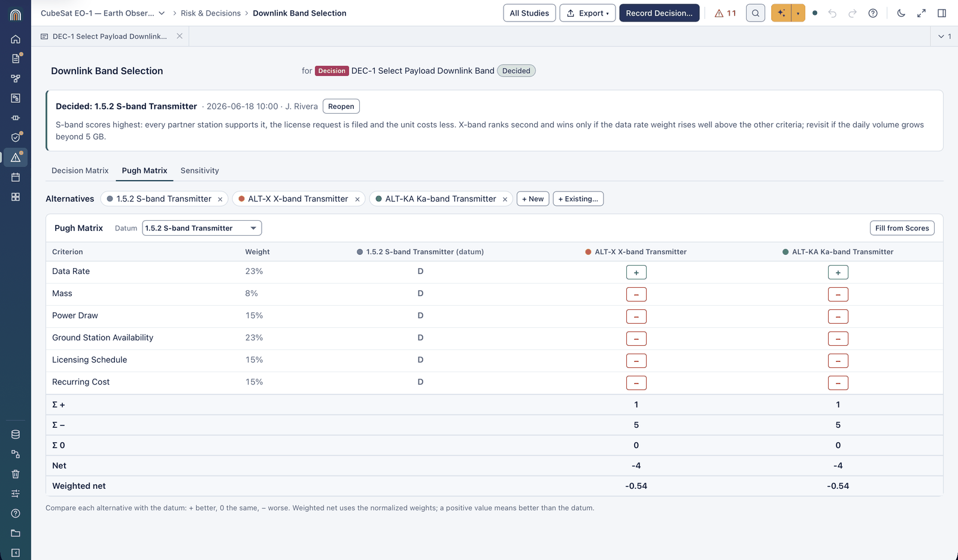Toggle ALT-KA rating for Licensing Schedule
The height and width of the screenshot is (560, 958).
click(838, 361)
